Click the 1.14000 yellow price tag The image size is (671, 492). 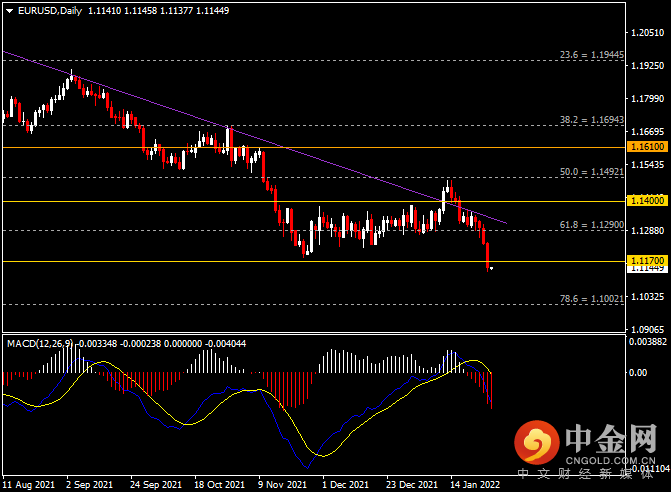(648, 201)
